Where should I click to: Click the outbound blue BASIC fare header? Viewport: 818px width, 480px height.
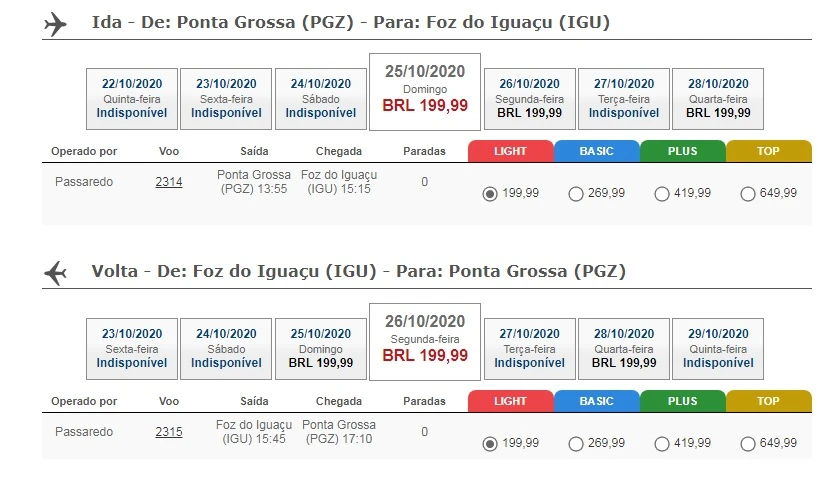pyautogui.click(x=597, y=152)
